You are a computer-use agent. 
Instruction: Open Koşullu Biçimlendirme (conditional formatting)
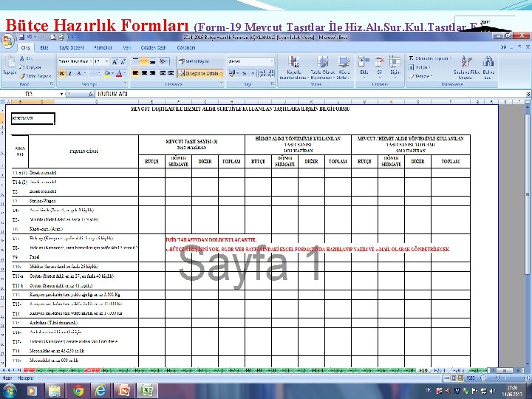point(293,67)
